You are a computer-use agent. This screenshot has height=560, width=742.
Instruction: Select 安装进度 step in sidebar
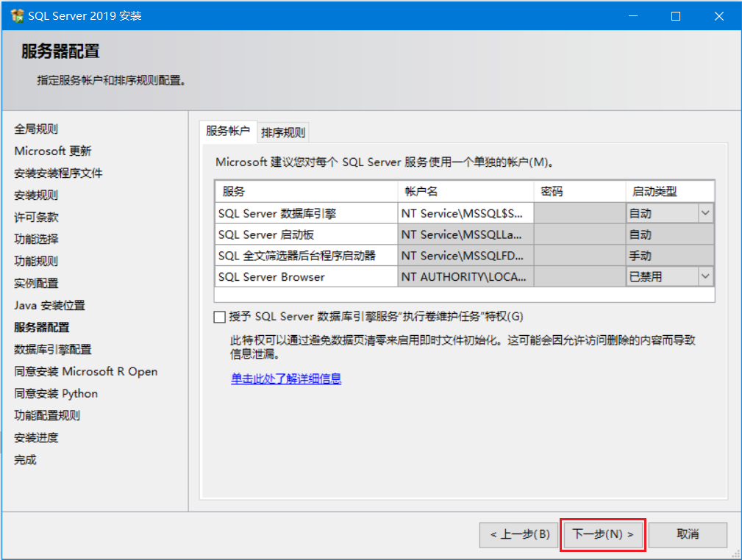[x=36, y=437]
